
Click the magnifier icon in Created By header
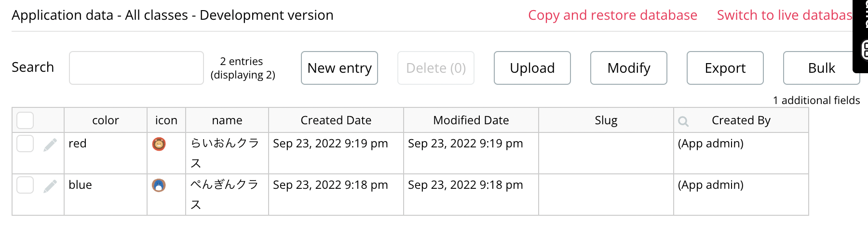[x=683, y=121]
